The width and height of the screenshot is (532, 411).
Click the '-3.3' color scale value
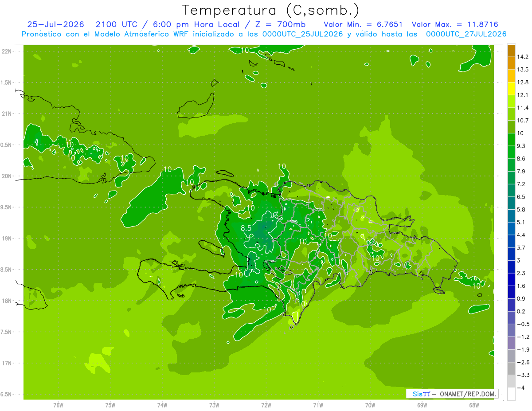[523, 375]
